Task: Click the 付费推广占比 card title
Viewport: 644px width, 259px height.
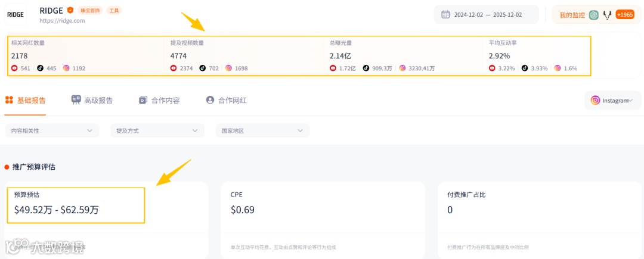Action: (466, 195)
